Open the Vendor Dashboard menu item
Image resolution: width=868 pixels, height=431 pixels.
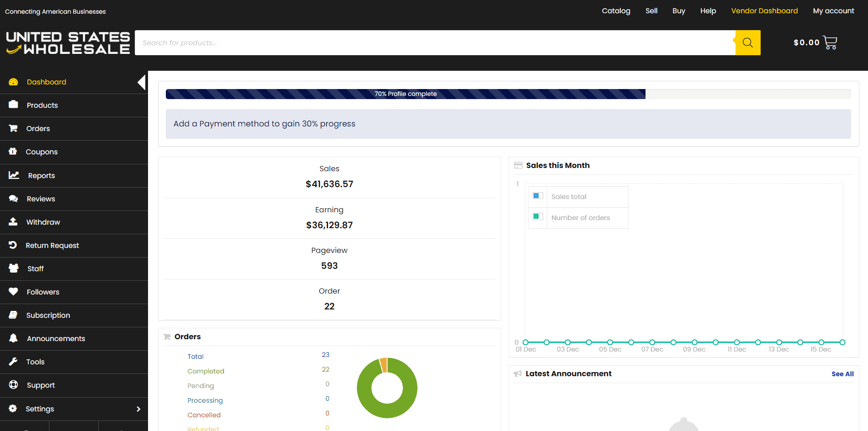tap(764, 11)
